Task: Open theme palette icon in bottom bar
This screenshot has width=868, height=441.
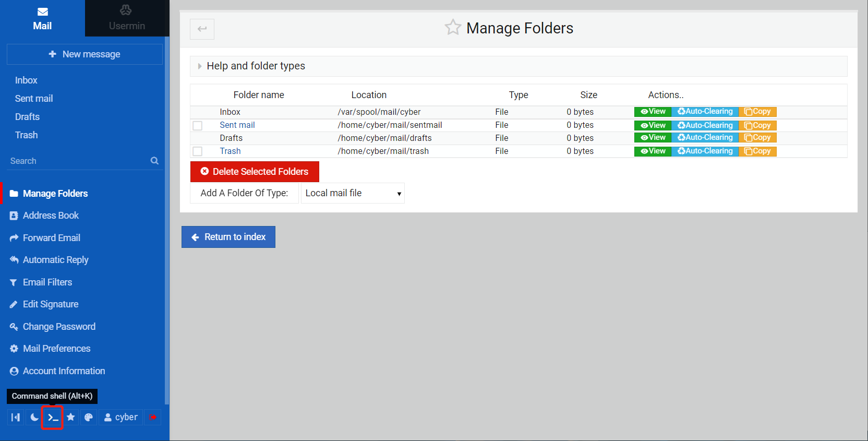Action: pos(89,417)
